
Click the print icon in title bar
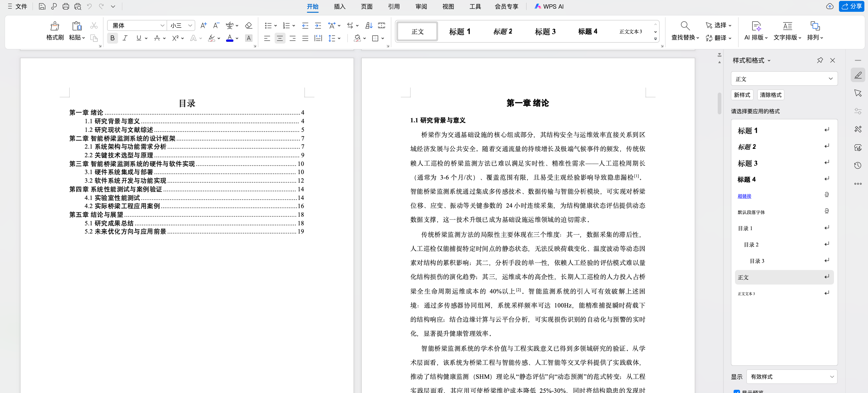tap(66, 6)
